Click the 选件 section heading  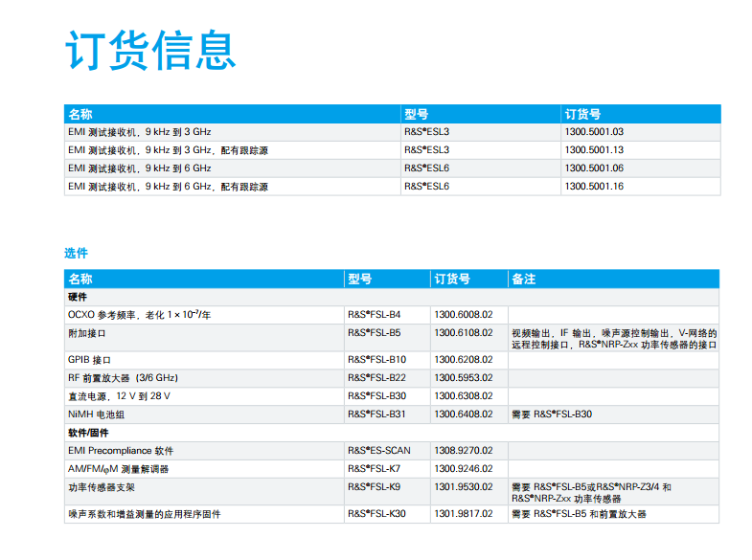(77, 253)
